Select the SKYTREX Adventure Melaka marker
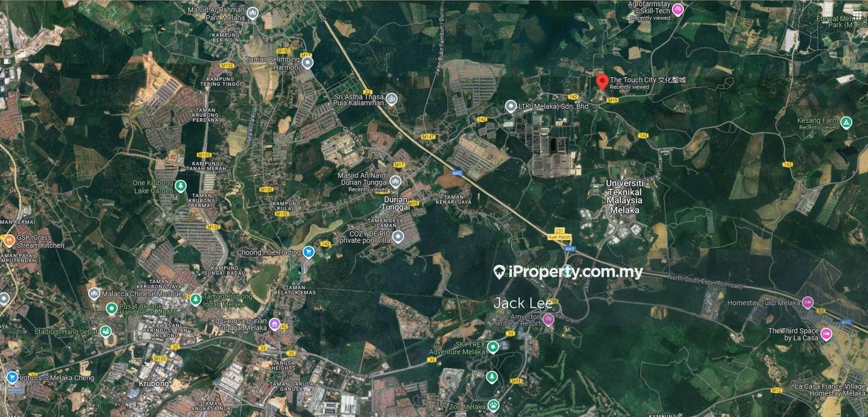This screenshot has height=417, width=868. point(493,346)
